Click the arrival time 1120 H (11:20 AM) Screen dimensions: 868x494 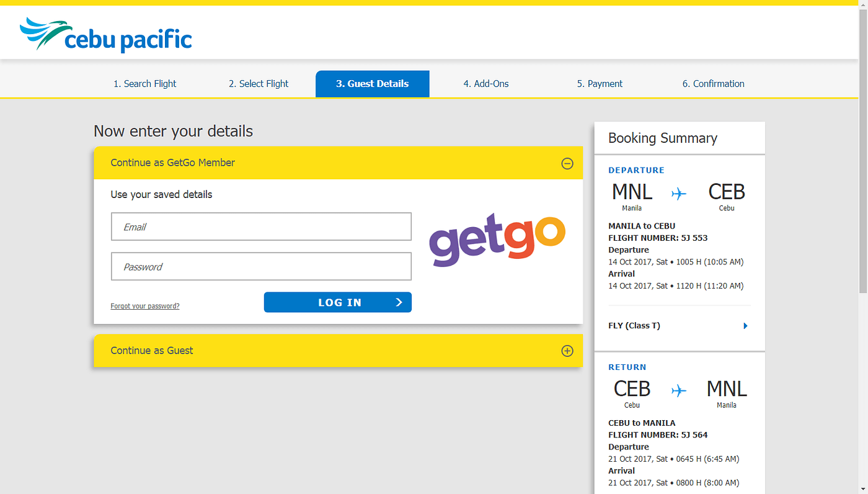[x=709, y=286]
